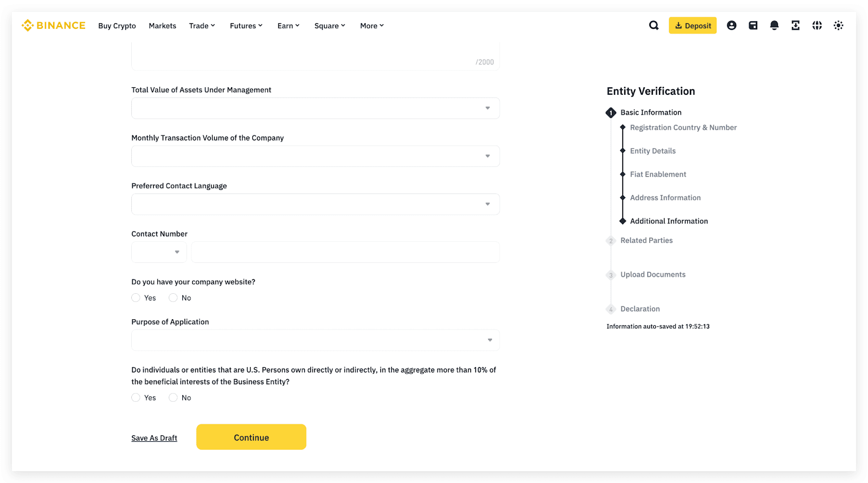
Task: Expand Purpose of Application dropdown
Action: [x=315, y=340]
